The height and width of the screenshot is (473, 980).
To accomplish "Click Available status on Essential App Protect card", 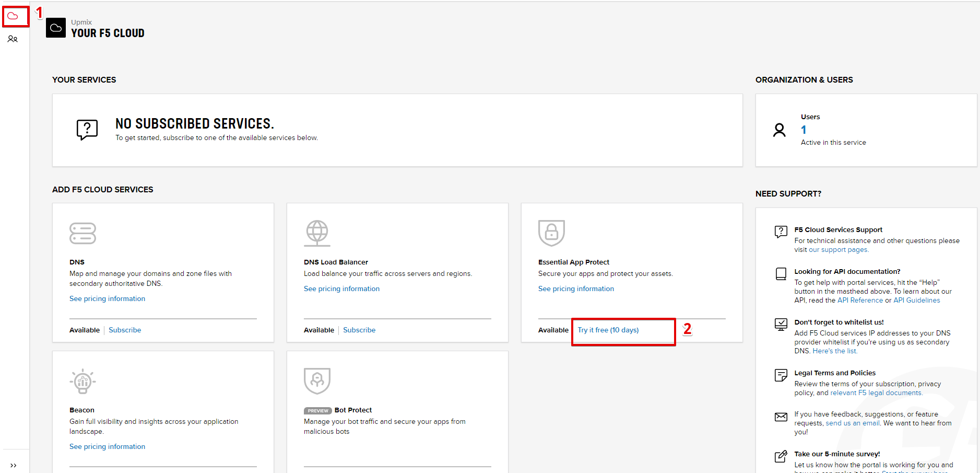I will click(x=553, y=330).
